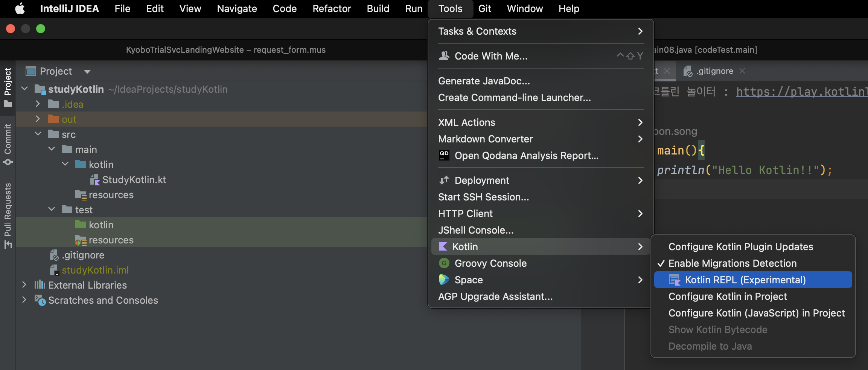Open the Pull Requests tool window
The height and width of the screenshot is (370, 868).
(x=8, y=216)
